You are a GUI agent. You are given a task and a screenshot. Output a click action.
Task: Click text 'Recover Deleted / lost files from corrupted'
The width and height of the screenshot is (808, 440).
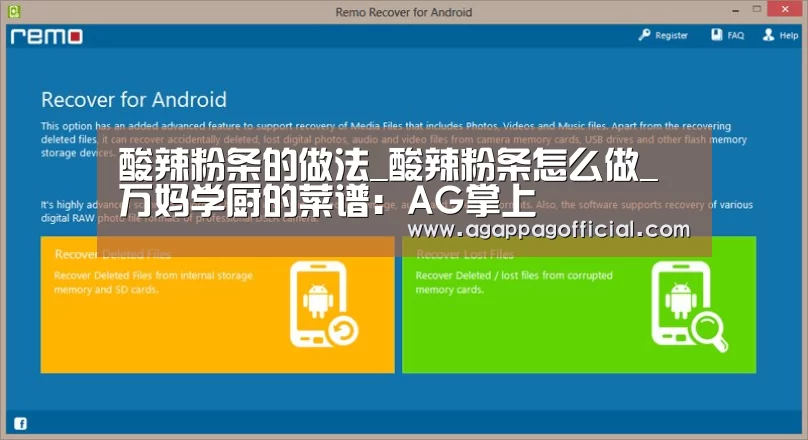point(514,276)
